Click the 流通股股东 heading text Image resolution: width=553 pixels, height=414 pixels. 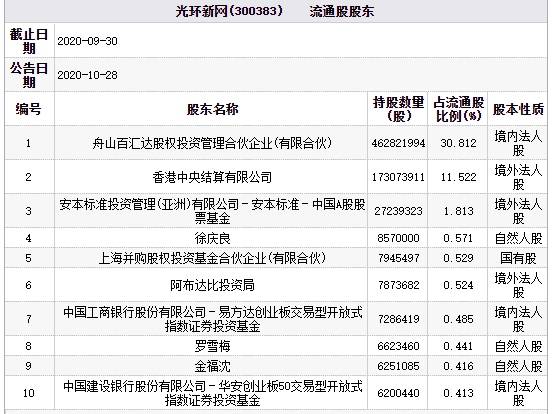(341, 11)
